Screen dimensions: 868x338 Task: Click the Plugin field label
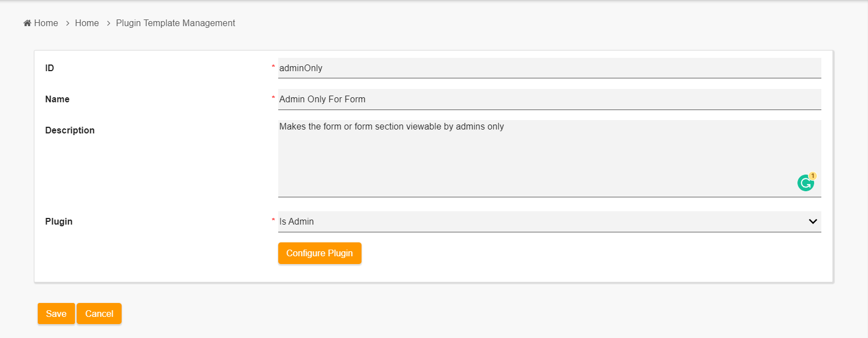point(59,221)
